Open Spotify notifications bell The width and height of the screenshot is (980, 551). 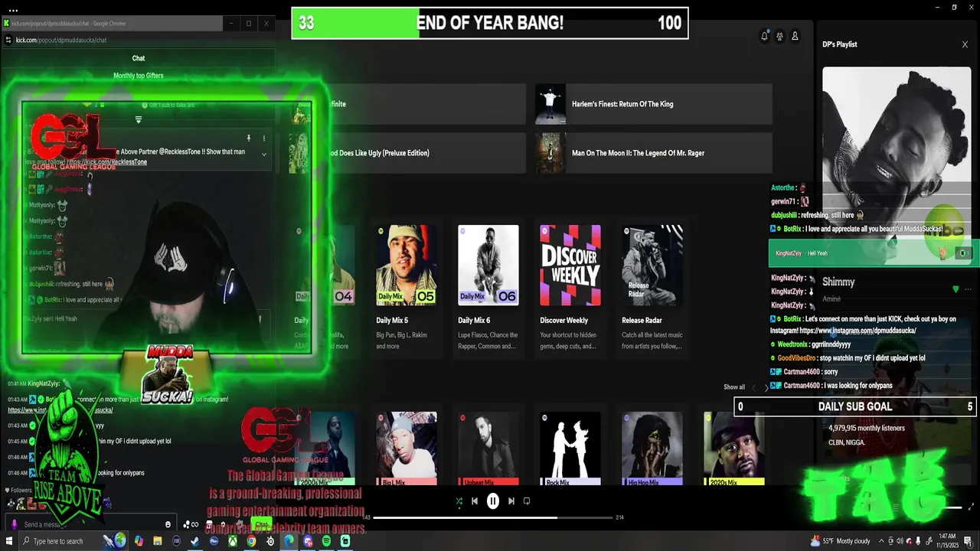[x=764, y=36]
